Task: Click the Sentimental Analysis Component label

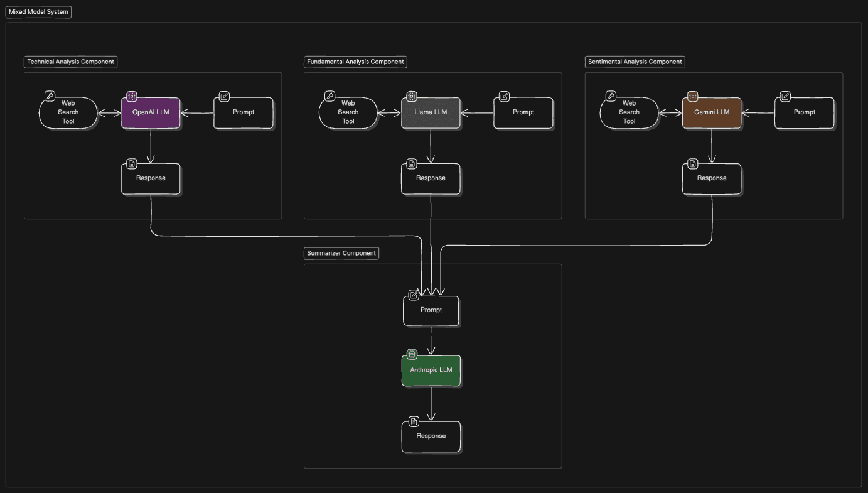Action: coord(635,62)
